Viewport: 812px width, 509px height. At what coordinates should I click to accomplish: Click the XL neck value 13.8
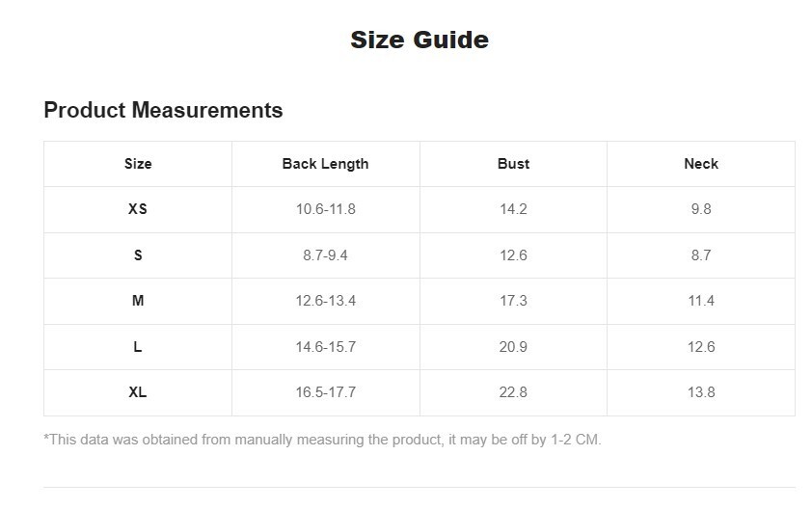[x=701, y=392]
